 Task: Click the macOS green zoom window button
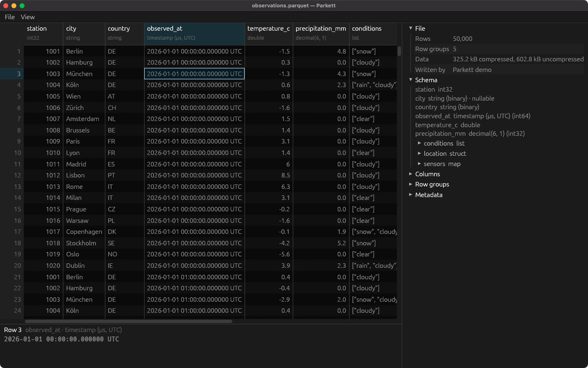pyautogui.click(x=22, y=6)
